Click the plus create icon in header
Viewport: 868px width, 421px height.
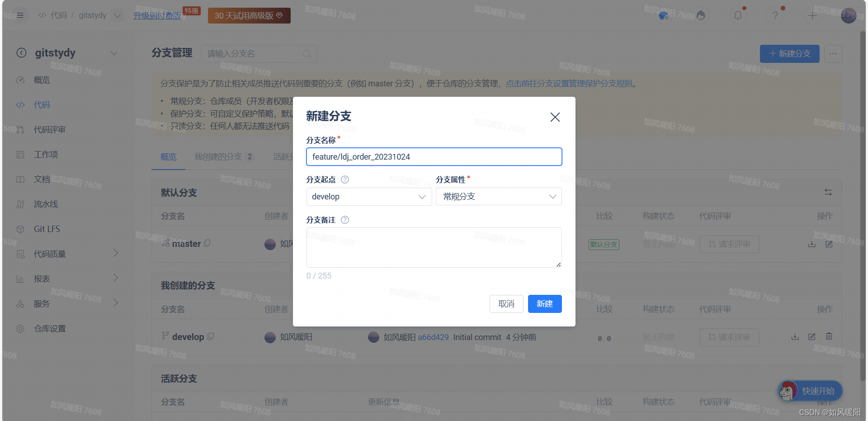812,15
